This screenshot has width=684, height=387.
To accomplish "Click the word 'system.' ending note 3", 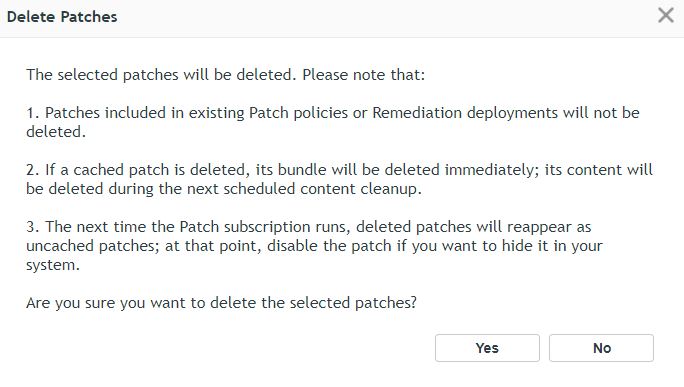I will tap(53, 265).
